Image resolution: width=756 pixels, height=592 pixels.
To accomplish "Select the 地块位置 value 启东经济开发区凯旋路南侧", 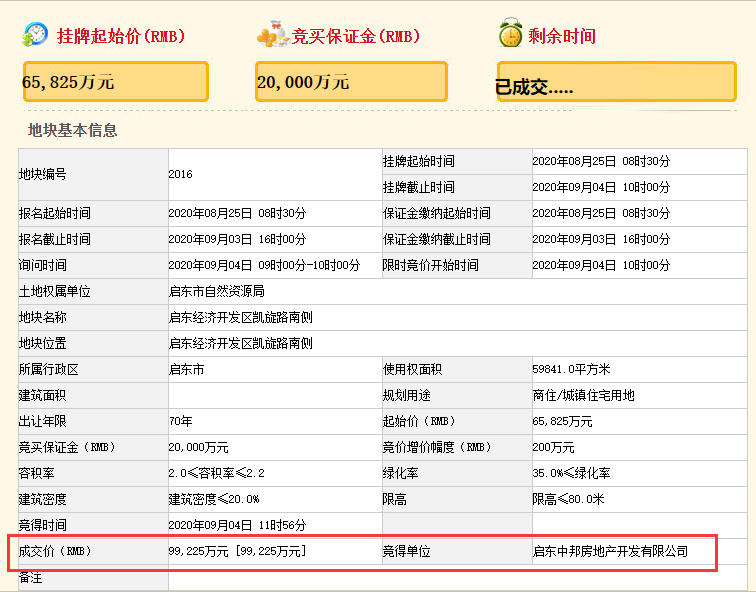I will (x=241, y=343).
